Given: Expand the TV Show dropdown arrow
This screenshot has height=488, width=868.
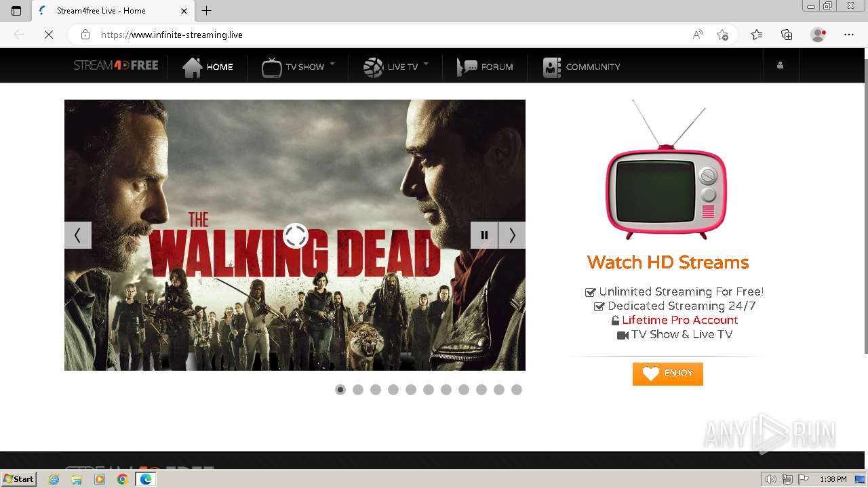Looking at the screenshot, I should click(332, 64).
